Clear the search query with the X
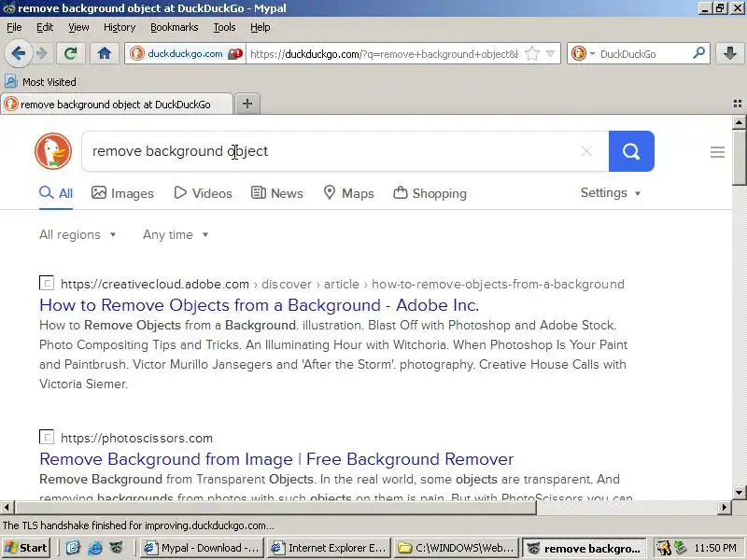Viewport: 747px width, 560px height. pyautogui.click(x=586, y=151)
